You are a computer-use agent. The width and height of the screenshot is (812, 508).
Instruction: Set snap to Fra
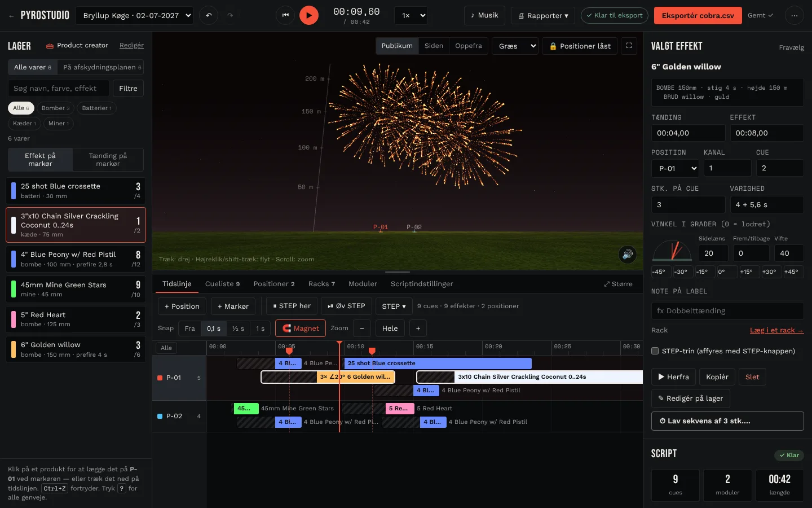point(189,329)
